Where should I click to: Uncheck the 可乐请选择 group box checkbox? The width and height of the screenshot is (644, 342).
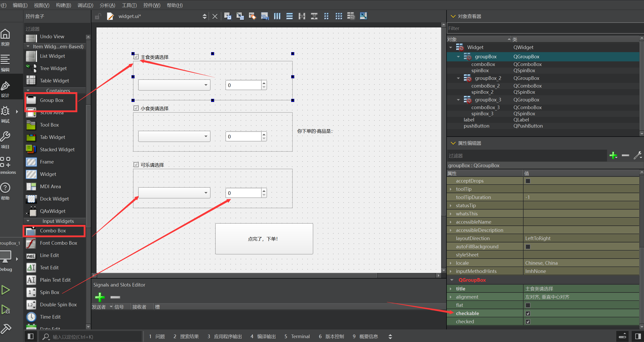136,165
